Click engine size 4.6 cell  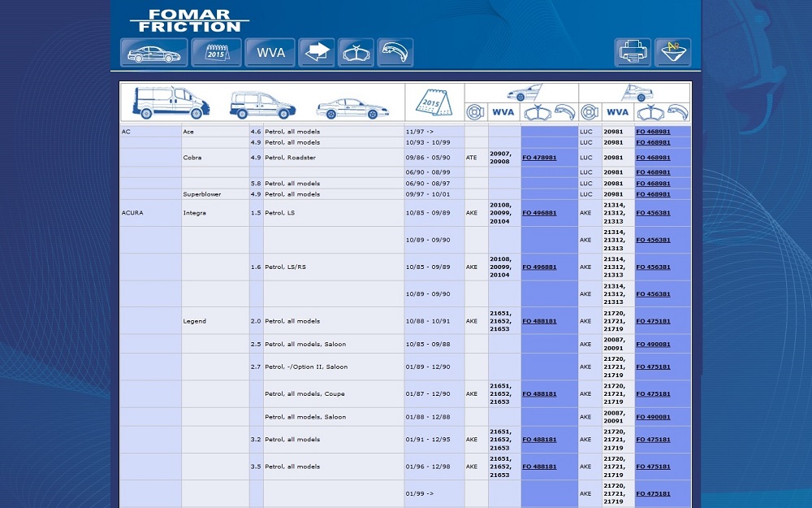click(256, 132)
